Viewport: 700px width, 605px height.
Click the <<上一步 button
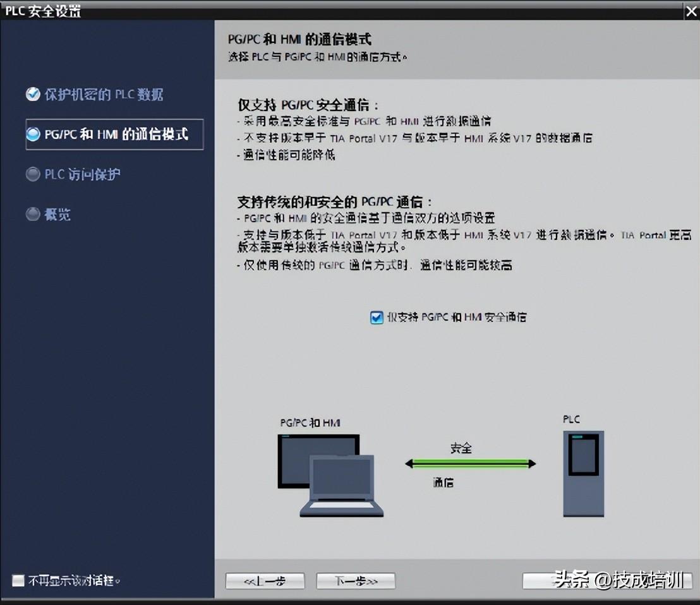(265, 581)
